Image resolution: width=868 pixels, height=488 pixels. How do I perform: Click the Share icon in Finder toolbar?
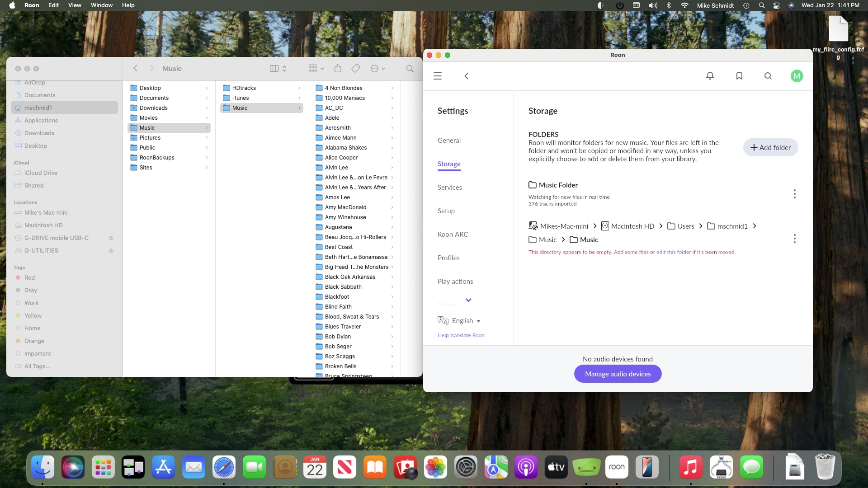338,68
